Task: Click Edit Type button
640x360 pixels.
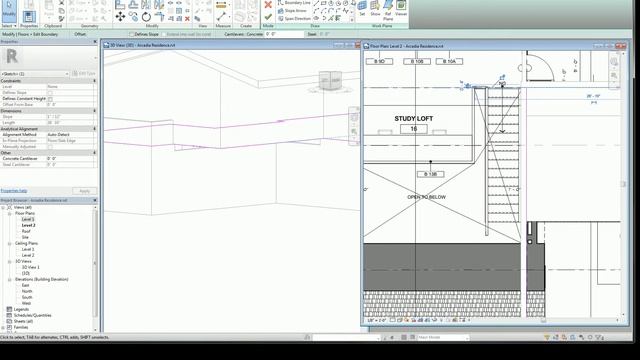Action: click(x=84, y=73)
